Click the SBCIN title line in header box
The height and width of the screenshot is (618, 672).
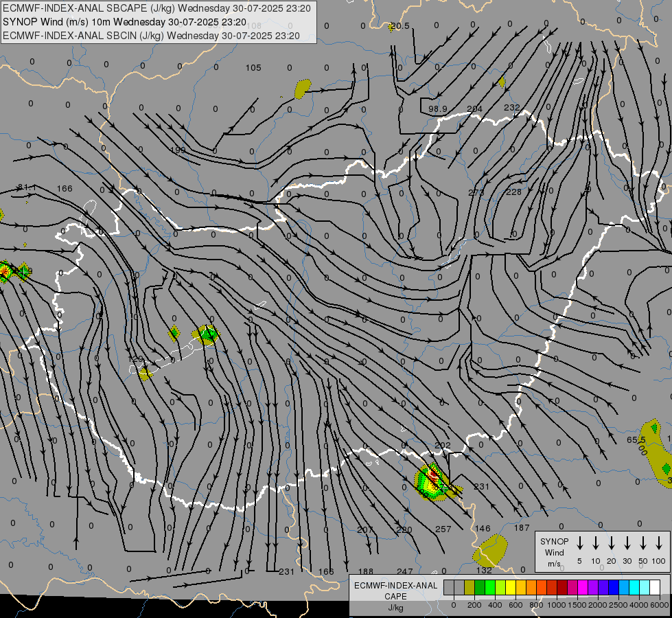(151, 36)
